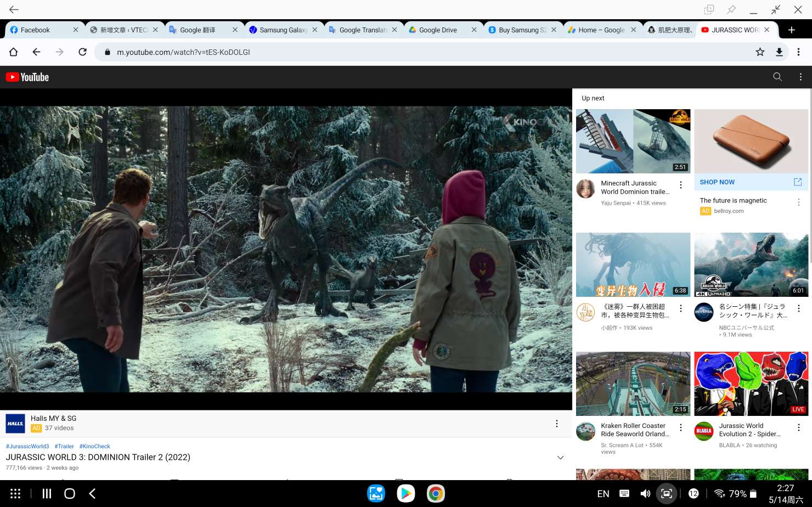
Task: Open the volume control in the system tray
Action: tap(645, 494)
